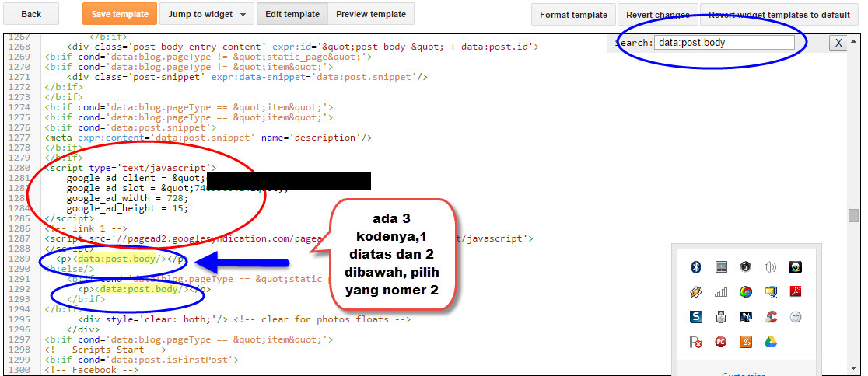Open the Action Center flag icon

tap(696, 342)
